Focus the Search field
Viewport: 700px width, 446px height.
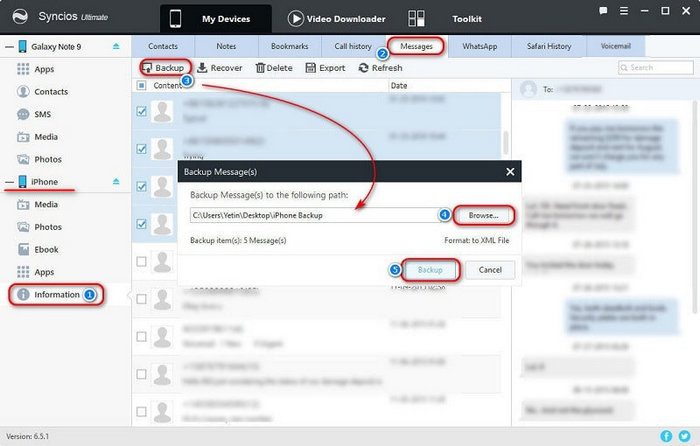pos(656,67)
